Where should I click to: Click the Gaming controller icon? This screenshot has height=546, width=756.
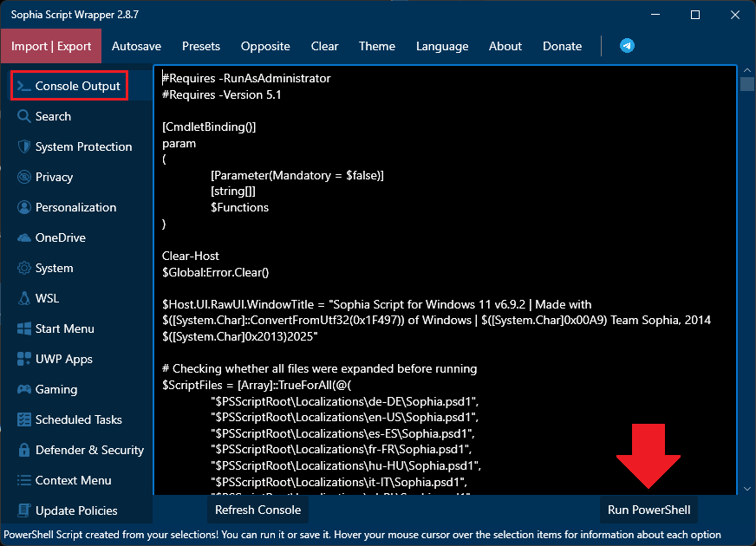click(24, 389)
